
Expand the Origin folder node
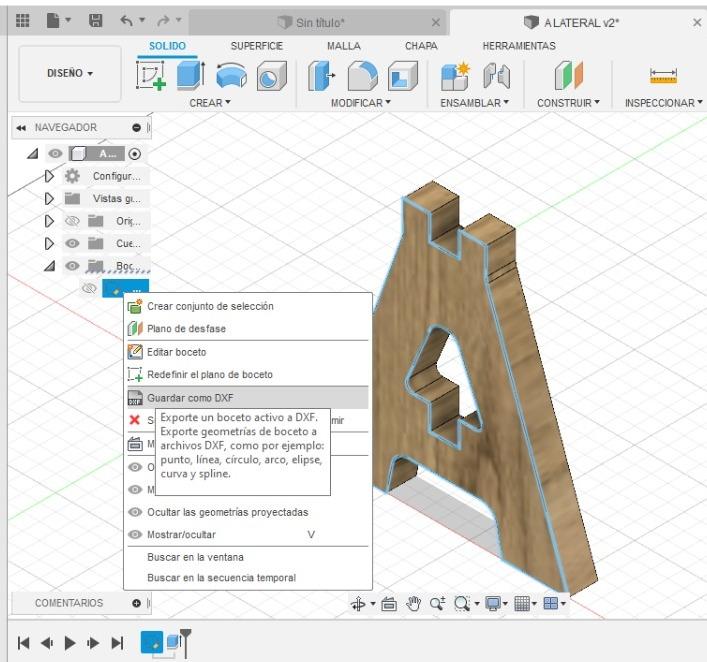(49, 221)
